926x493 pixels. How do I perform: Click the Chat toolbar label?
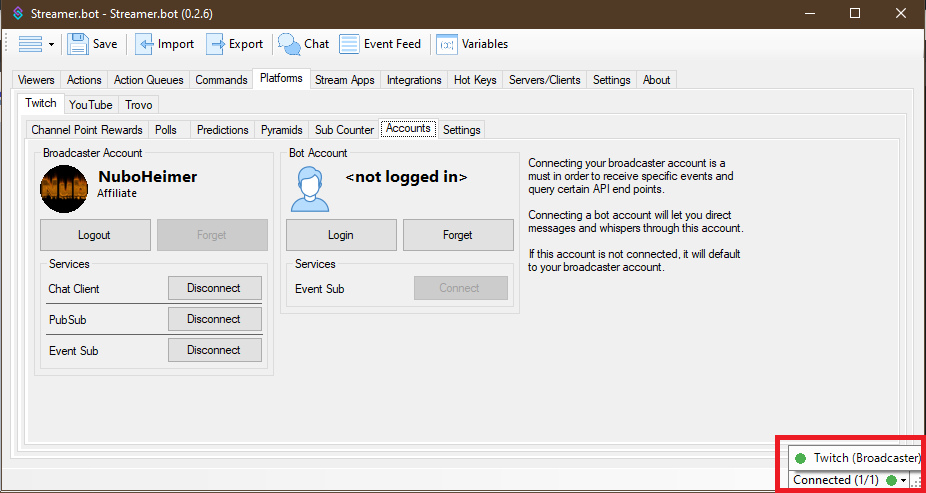tap(317, 44)
